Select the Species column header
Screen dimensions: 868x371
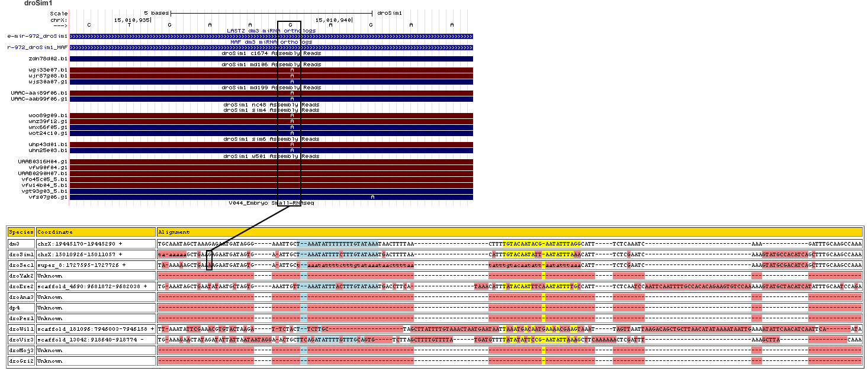coord(21,233)
